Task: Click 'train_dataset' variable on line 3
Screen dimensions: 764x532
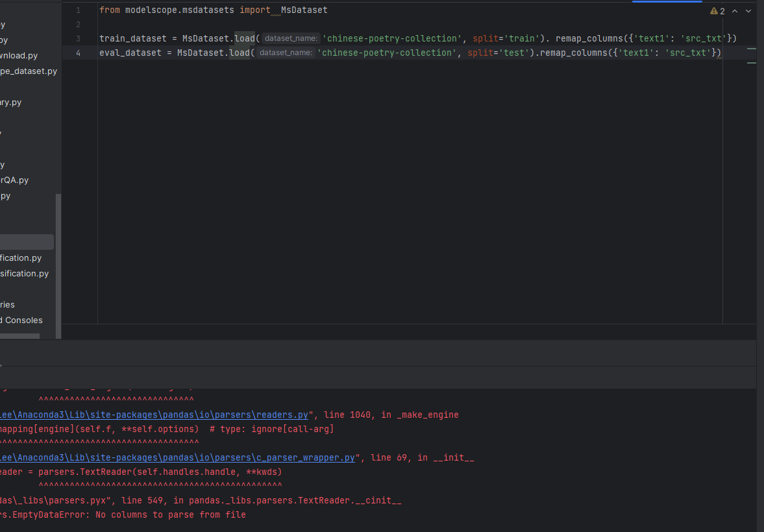Action: 132,38
